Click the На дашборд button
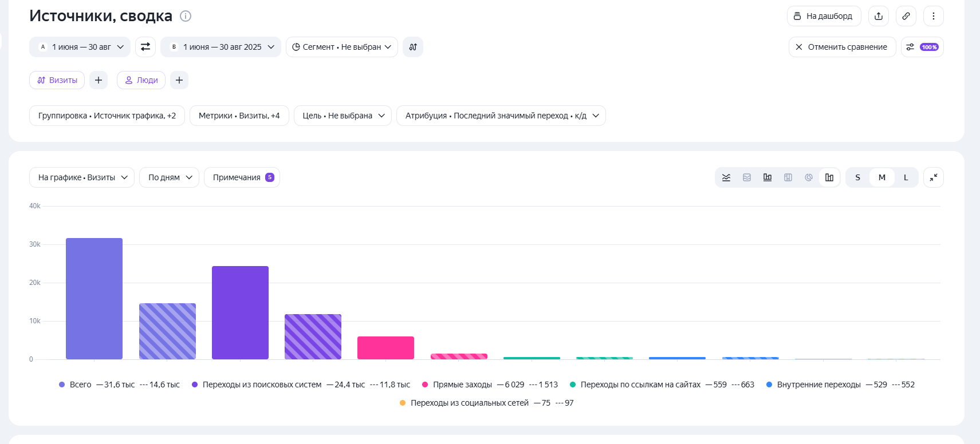 coord(824,16)
